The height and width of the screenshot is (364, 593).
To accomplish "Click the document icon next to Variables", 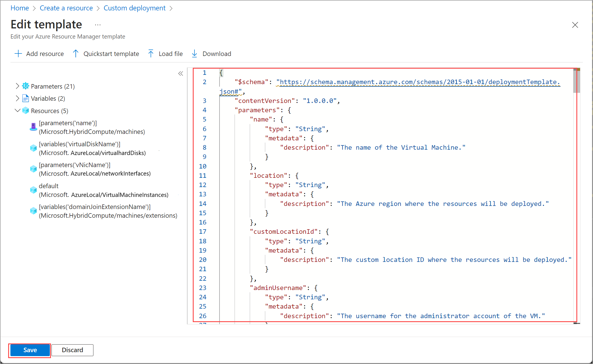I will pyautogui.click(x=26, y=98).
